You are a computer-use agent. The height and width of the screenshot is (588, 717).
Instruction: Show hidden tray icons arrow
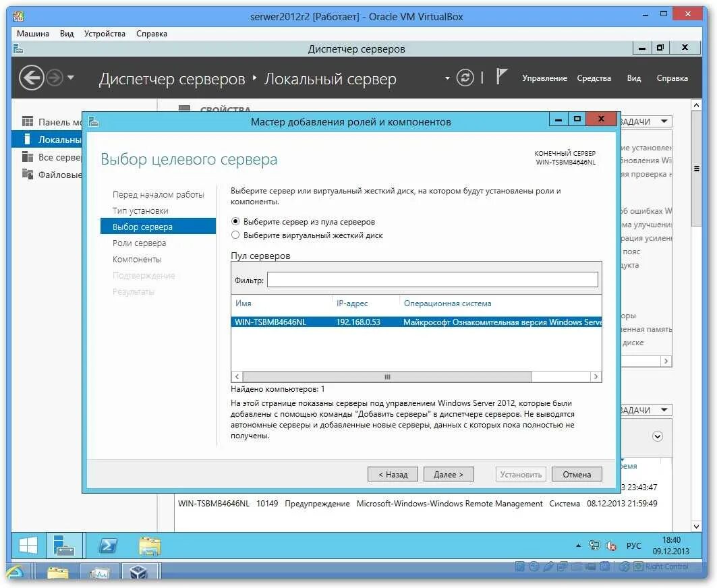click(578, 546)
